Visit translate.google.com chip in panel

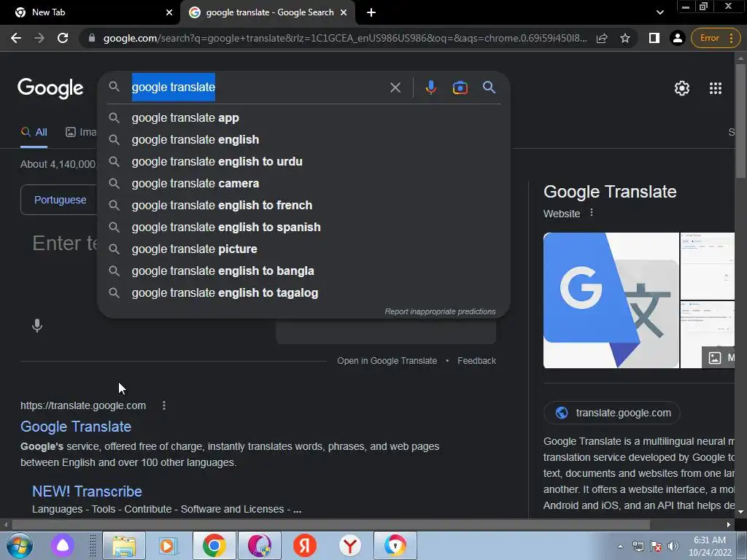(612, 413)
